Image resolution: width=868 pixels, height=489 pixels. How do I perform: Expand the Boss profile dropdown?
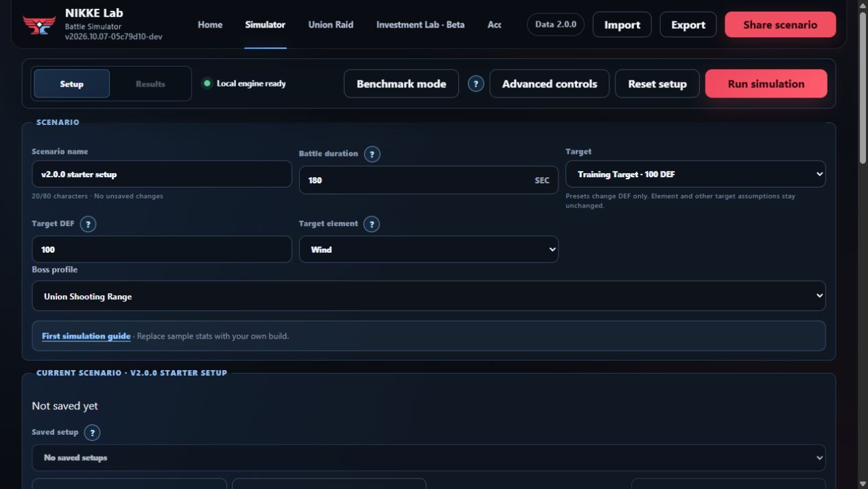point(428,296)
